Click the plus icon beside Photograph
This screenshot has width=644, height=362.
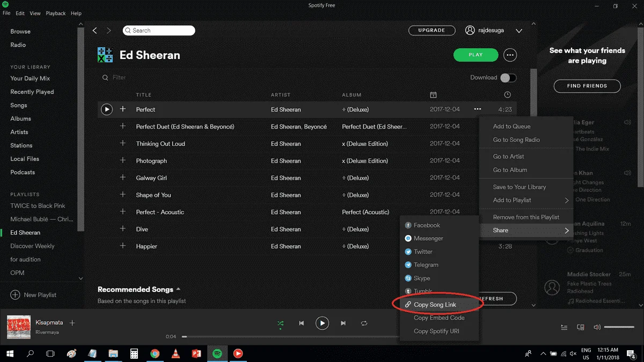[x=122, y=161]
